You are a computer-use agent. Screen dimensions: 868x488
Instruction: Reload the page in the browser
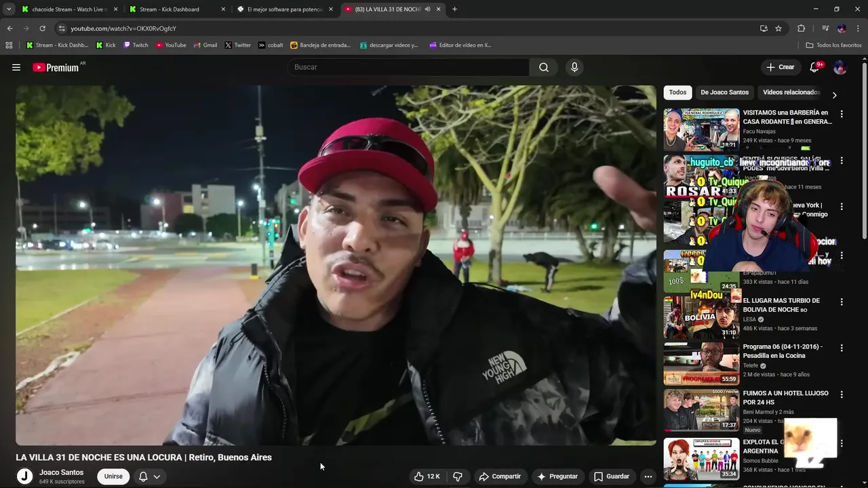[x=42, y=28]
